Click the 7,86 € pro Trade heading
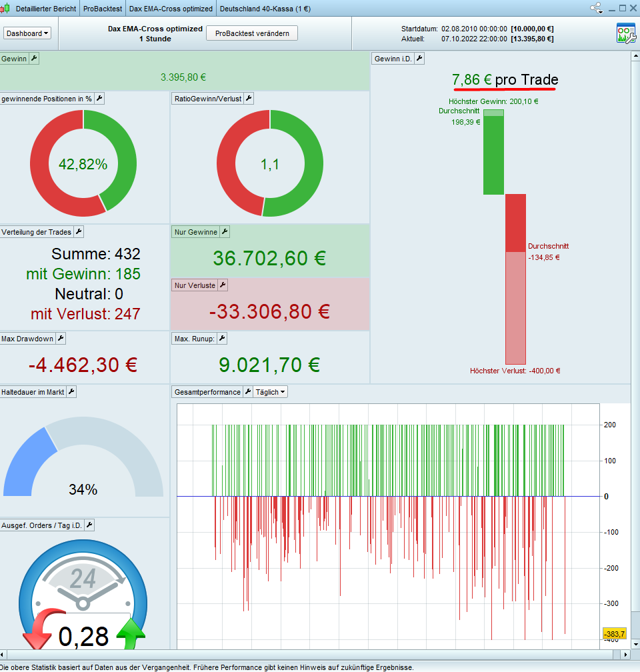640x672 pixels. (505, 80)
